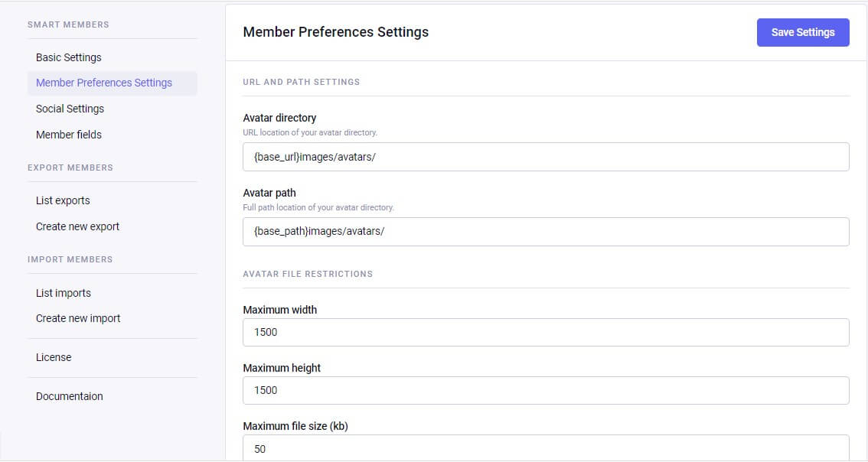Select Create new import

pos(78,318)
